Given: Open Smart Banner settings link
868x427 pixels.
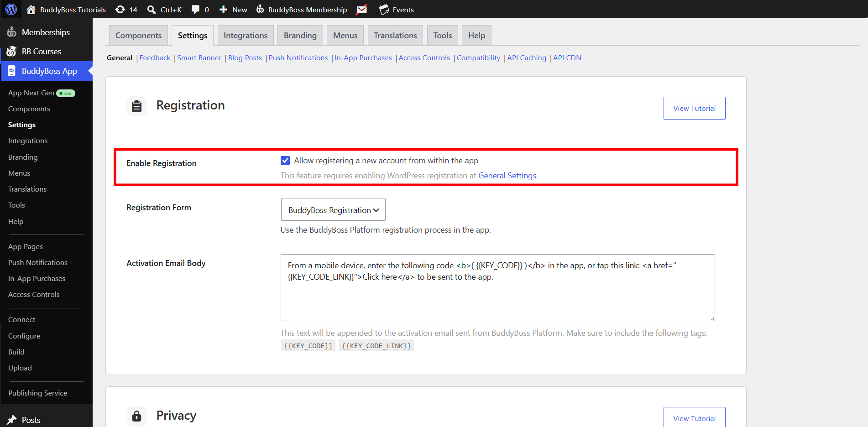Looking at the screenshot, I should click(199, 58).
